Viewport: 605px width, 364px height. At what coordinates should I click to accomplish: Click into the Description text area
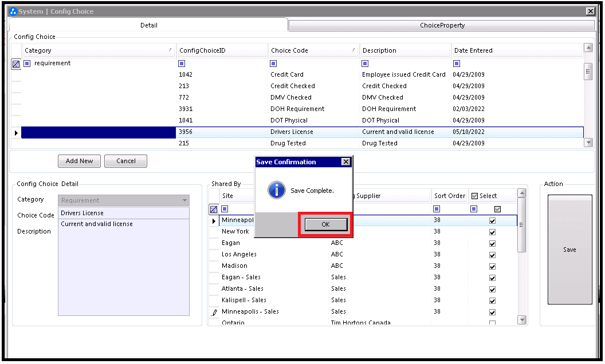pyautogui.click(x=124, y=267)
